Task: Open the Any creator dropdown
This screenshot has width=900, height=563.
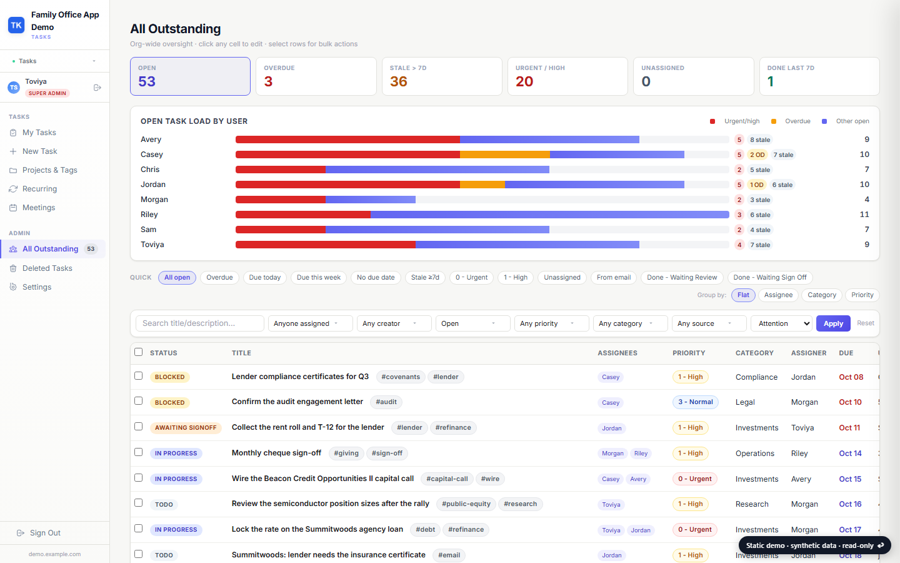Action: [394, 324]
